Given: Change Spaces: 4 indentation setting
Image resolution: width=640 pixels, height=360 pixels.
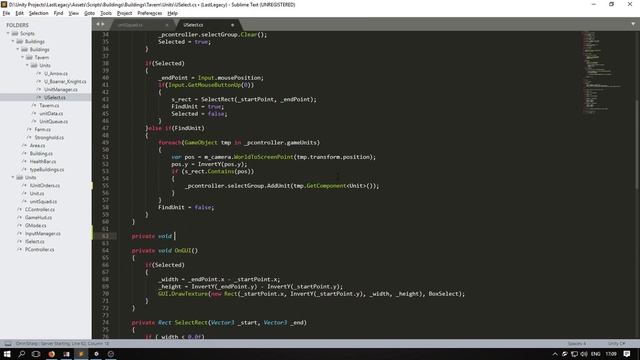Looking at the screenshot, I should pyautogui.click(x=577, y=344).
